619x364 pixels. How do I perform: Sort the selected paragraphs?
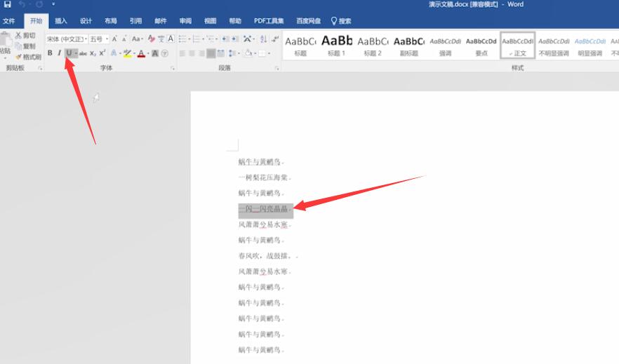264,39
